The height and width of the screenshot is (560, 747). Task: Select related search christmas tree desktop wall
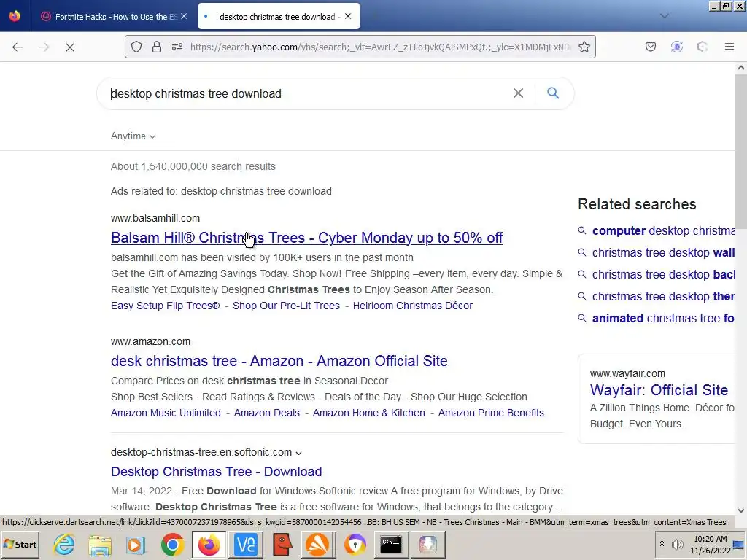tap(663, 253)
